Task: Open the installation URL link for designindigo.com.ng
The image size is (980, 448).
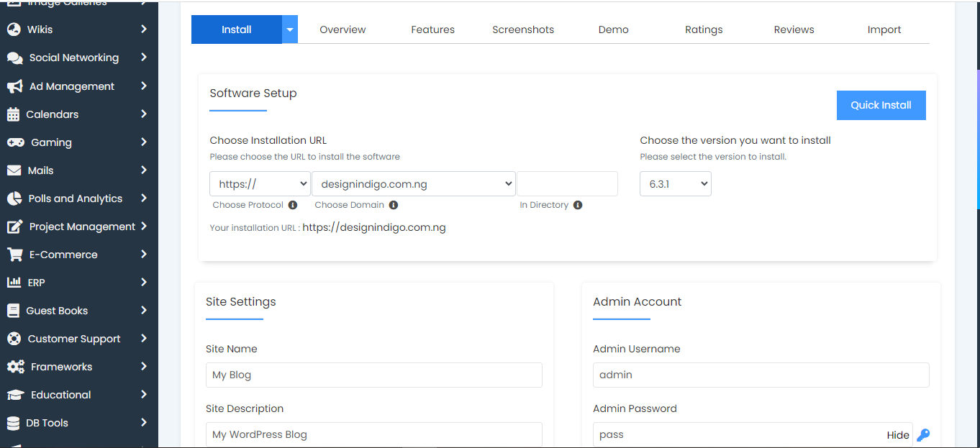Action: coord(374,227)
